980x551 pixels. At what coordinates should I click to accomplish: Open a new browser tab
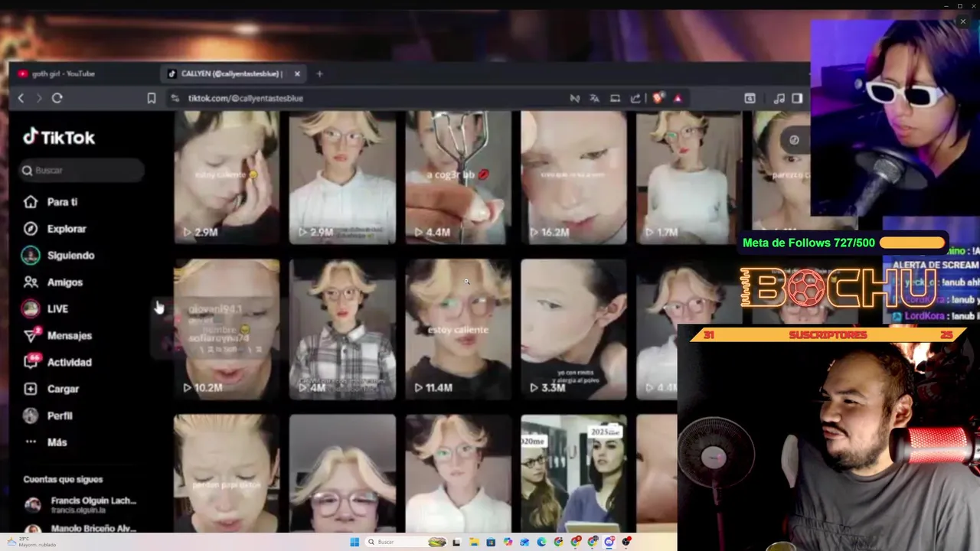pos(319,73)
